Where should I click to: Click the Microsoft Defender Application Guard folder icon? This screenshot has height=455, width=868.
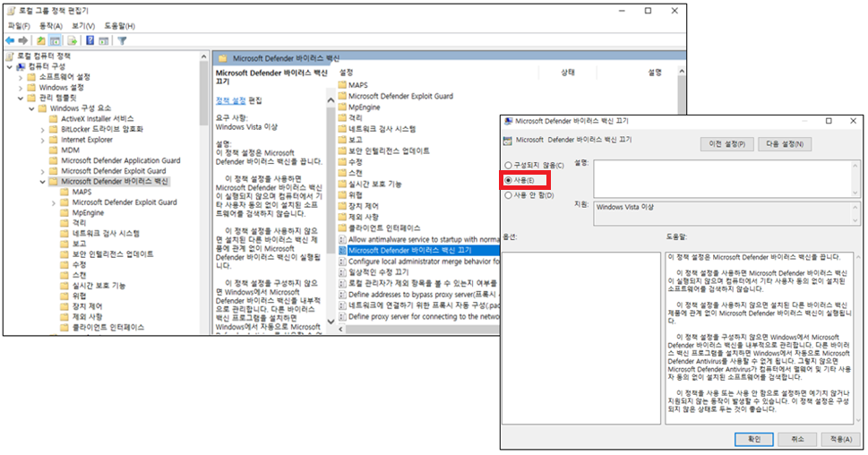point(54,160)
